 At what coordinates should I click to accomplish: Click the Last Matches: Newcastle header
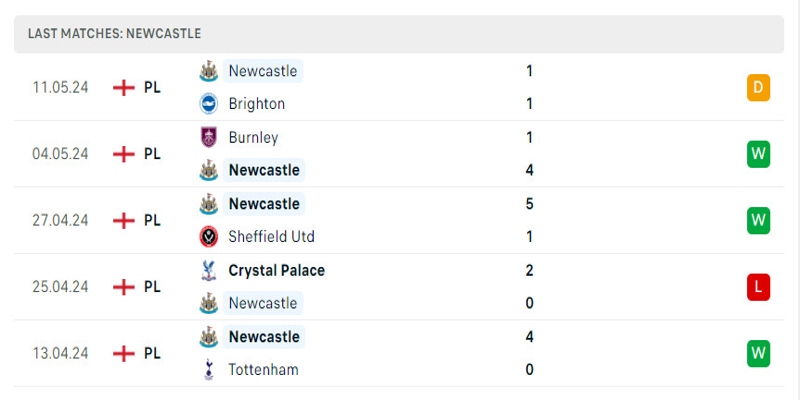pyautogui.click(x=114, y=34)
